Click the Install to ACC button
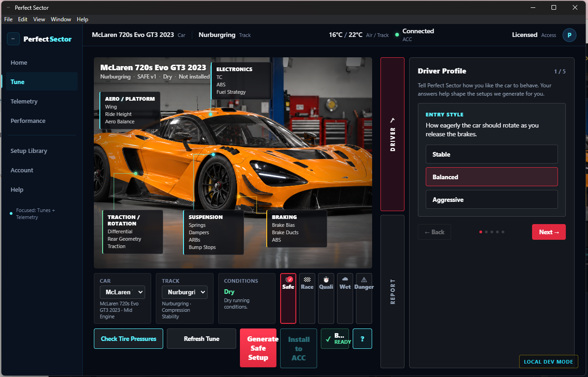 (299, 348)
